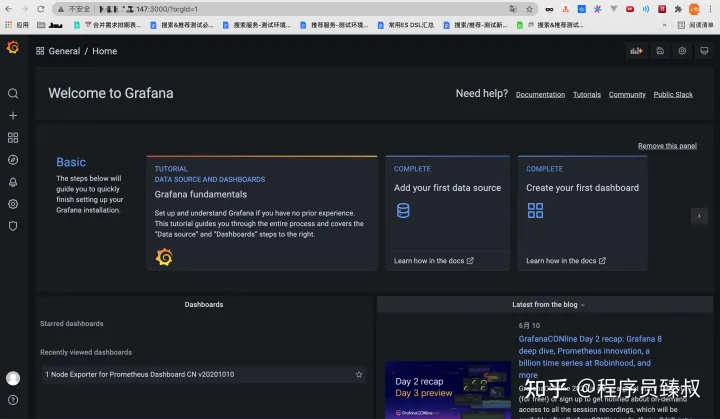Open the Grafana fundamentals tutorial card

(x=262, y=213)
